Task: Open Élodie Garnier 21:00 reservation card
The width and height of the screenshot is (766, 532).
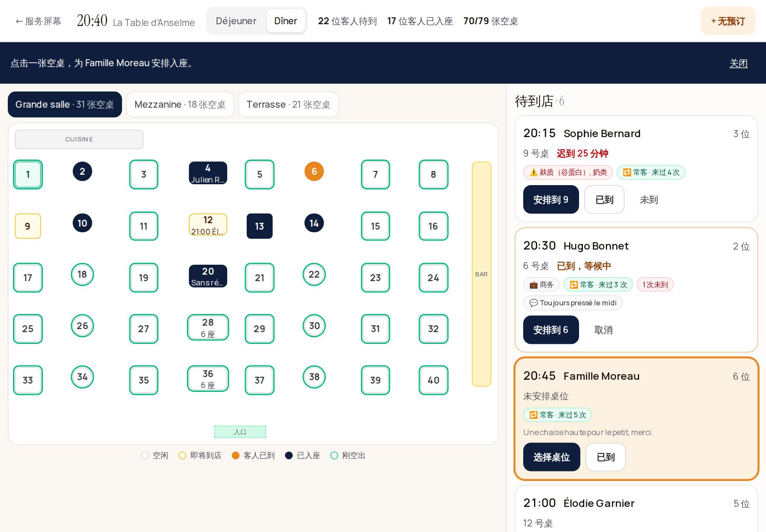Action: click(636, 509)
